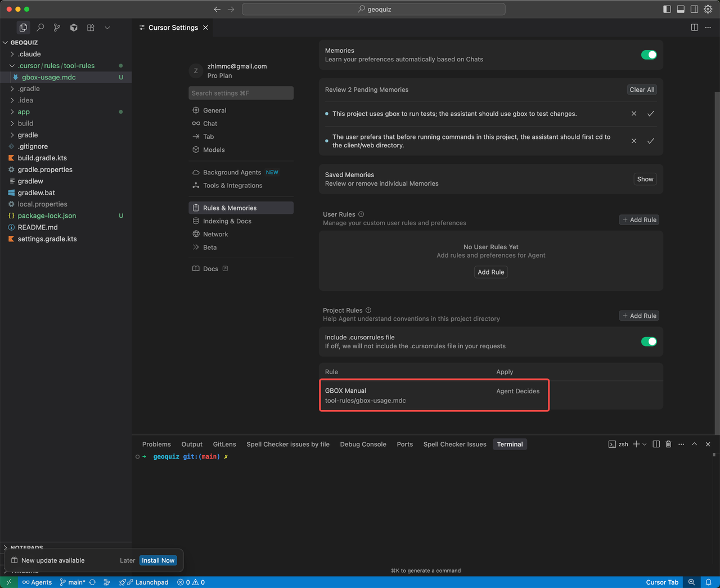Viewport: 720px width, 588px height.
Task: Click the Search settings field
Action: coord(241,93)
